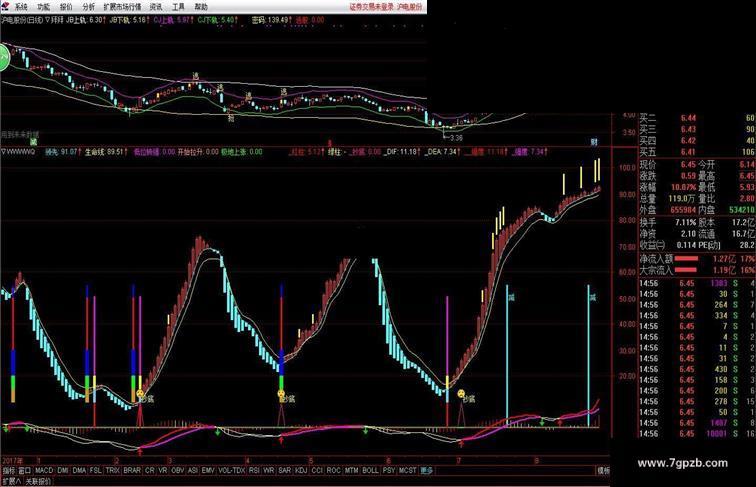The image size is (756, 487).
Task: Click the 拜拜 indicator dropdown triangle
Action: (47, 20)
